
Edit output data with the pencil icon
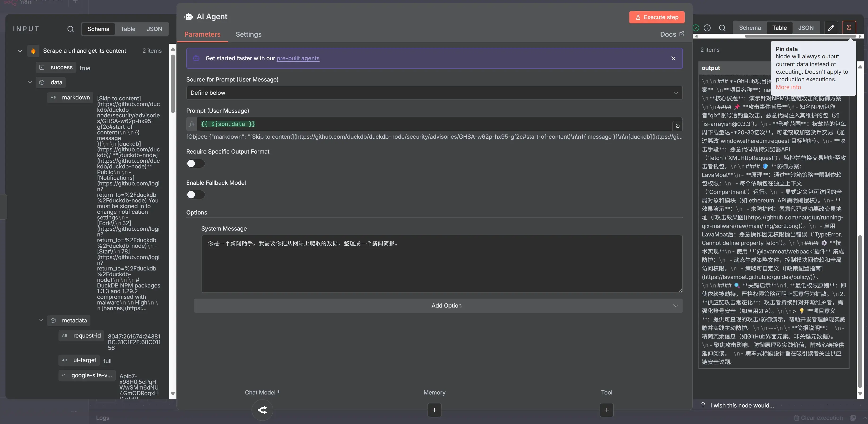[x=831, y=28]
